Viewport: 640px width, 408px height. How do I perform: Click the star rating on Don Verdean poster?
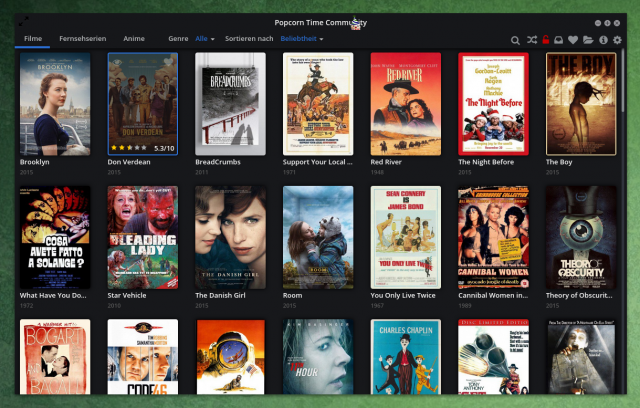click(129, 148)
